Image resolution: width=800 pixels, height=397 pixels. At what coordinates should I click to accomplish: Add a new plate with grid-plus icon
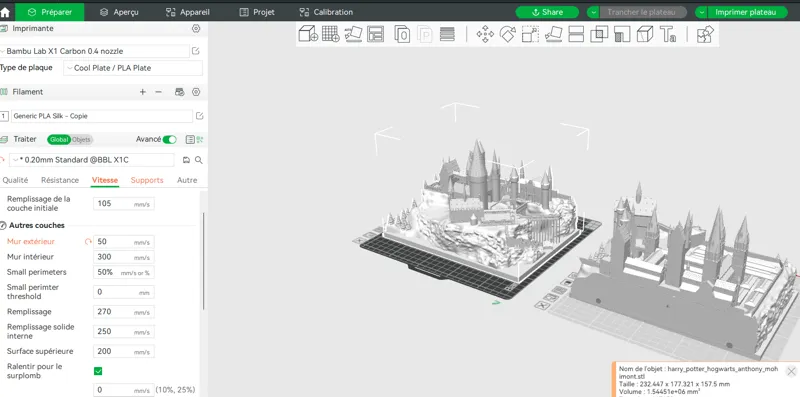(331, 34)
